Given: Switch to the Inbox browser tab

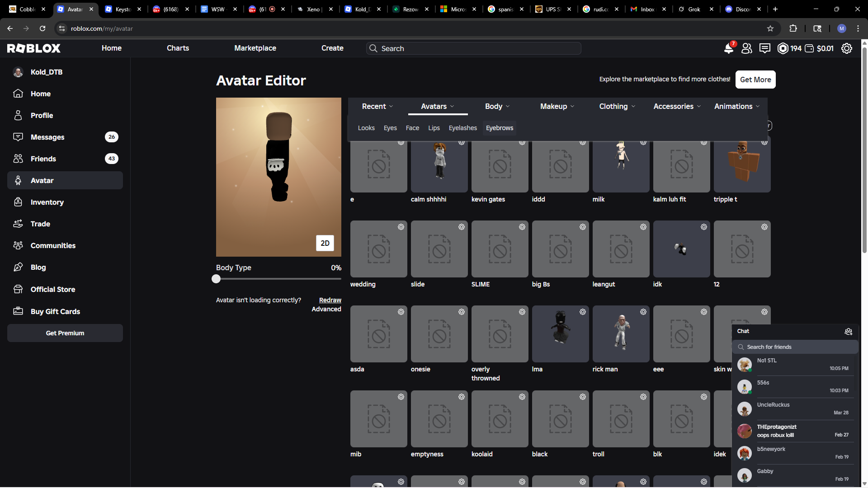Looking at the screenshot, I should pos(648,9).
